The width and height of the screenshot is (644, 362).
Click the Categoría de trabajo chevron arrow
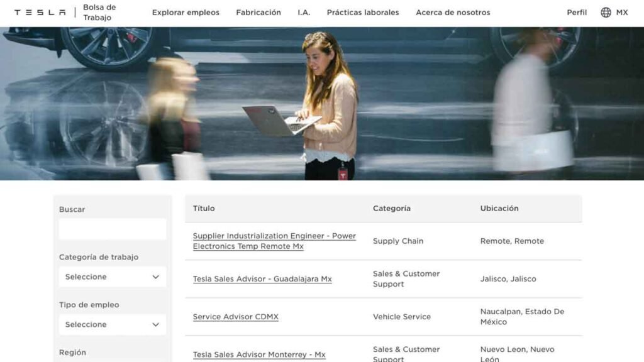[x=156, y=277]
